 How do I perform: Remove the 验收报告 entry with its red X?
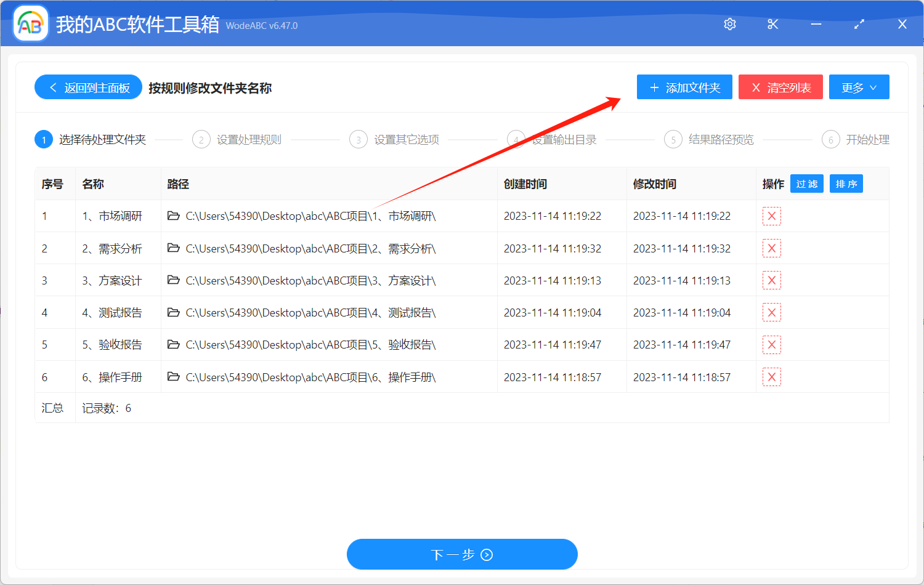(771, 344)
